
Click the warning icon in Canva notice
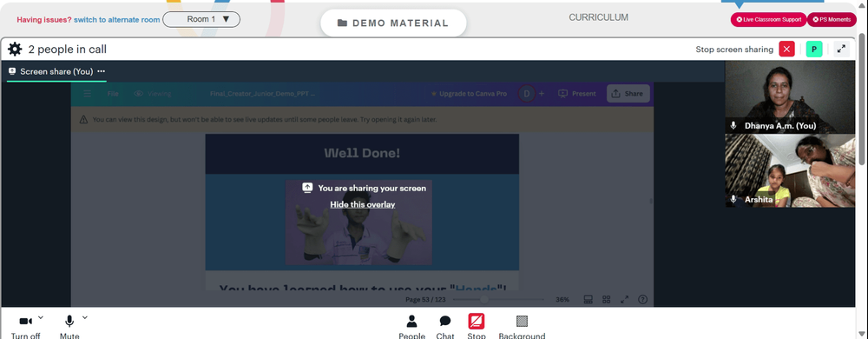click(83, 119)
